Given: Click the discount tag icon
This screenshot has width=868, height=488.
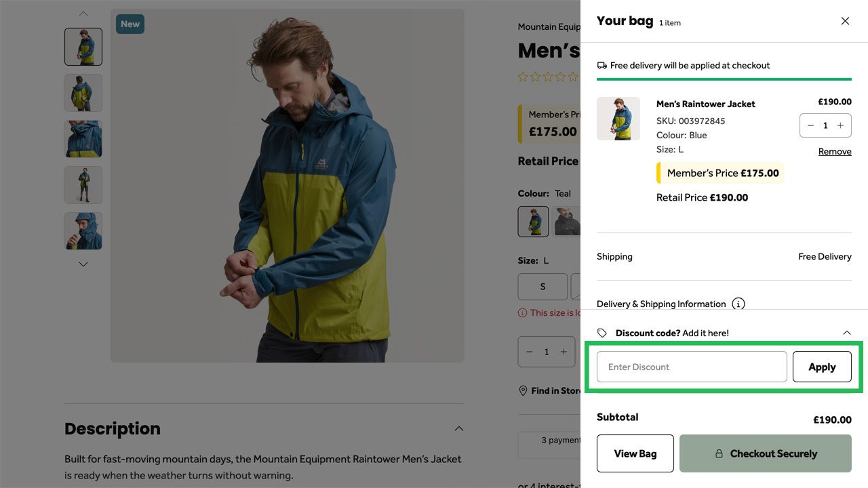Looking at the screenshot, I should pos(601,332).
